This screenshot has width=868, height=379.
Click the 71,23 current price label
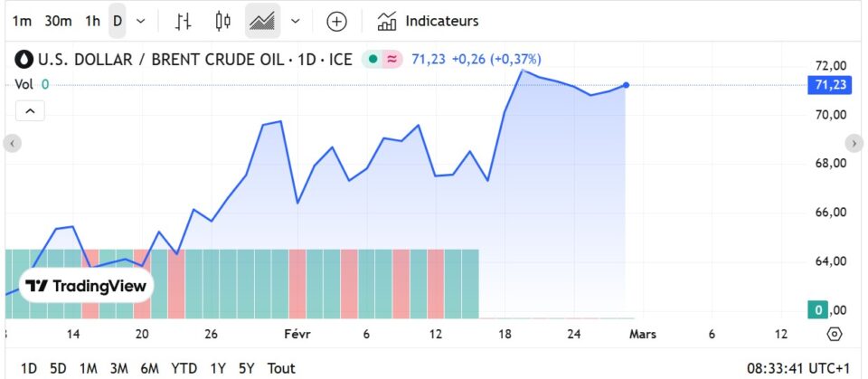[830, 85]
